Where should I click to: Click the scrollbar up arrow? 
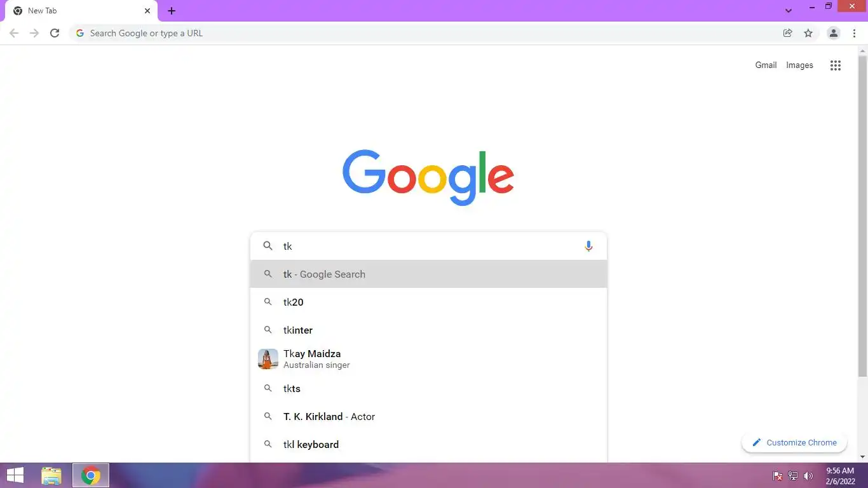click(862, 50)
